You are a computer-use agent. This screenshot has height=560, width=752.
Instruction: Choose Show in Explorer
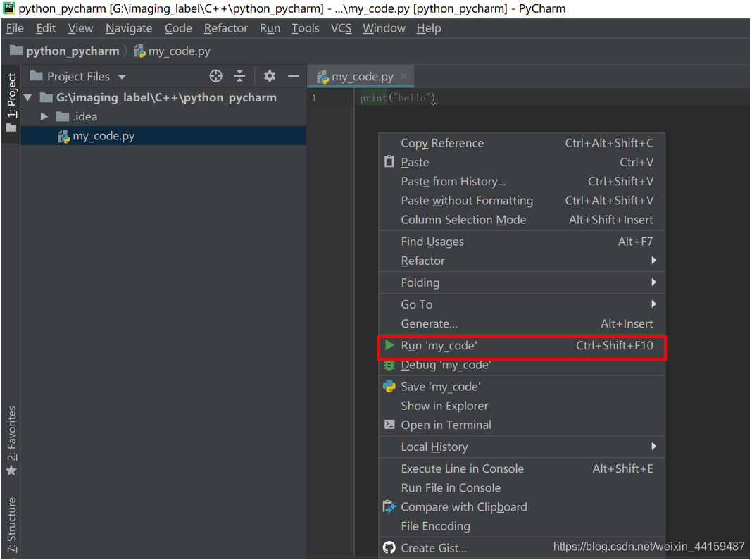click(x=522, y=406)
